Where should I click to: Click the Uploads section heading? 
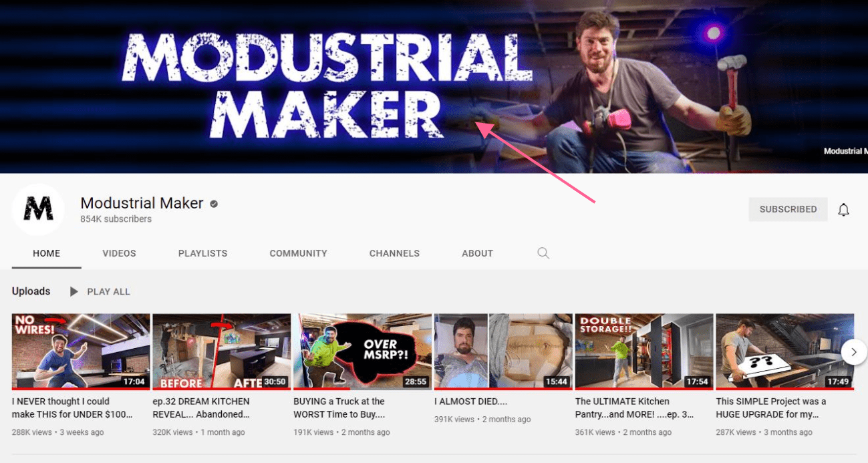pyautogui.click(x=31, y=291)
